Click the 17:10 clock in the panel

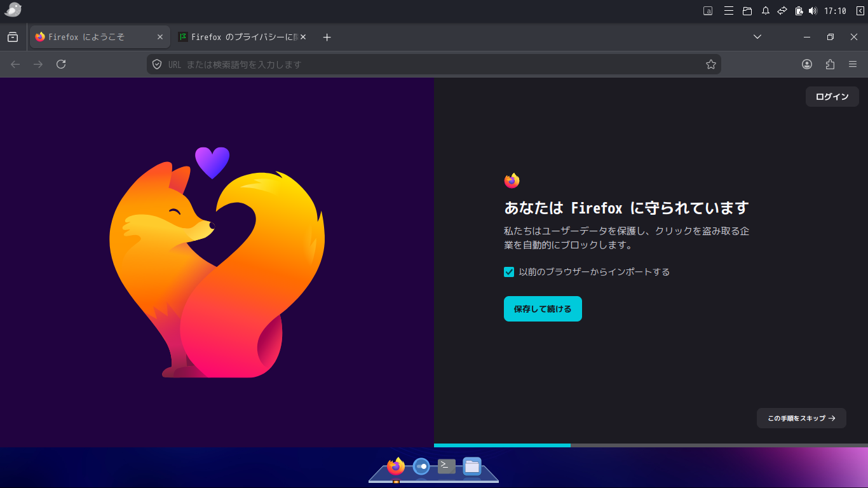(835, 11)
